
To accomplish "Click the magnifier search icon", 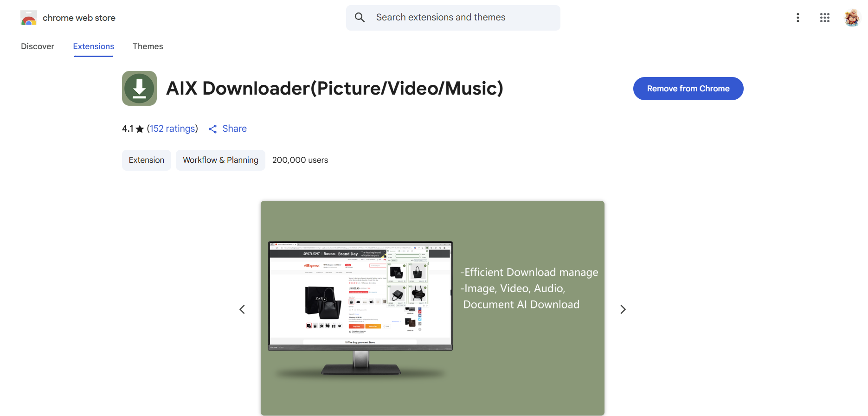I will point(360,18).
